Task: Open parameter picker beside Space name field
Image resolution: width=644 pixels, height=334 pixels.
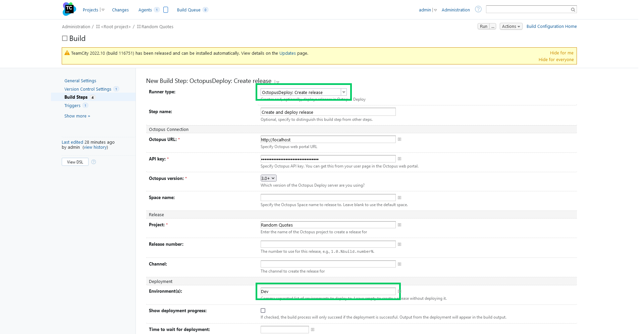Action: [399, 198]
